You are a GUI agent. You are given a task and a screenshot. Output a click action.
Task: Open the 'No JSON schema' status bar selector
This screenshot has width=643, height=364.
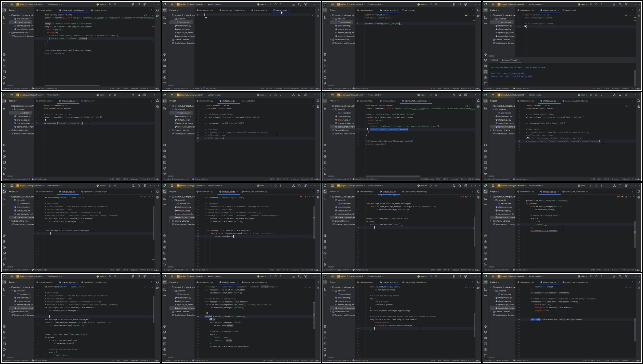pyautogui.click(x=291, y=89)
